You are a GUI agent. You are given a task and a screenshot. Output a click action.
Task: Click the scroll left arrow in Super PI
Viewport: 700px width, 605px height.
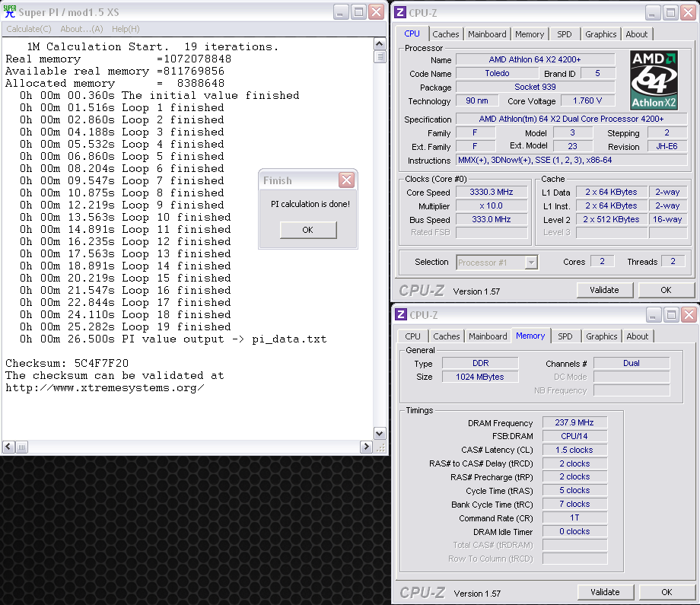point(8,447)
